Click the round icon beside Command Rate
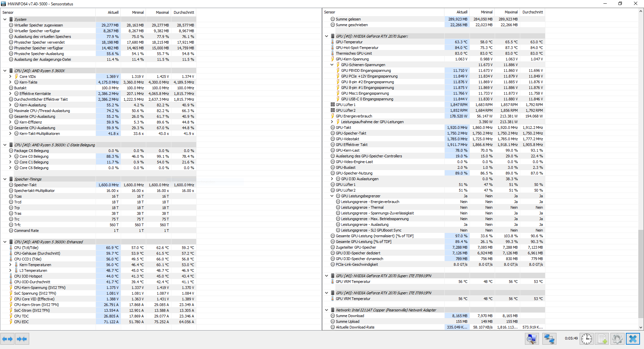644x349 pixels. pos(11,231)
